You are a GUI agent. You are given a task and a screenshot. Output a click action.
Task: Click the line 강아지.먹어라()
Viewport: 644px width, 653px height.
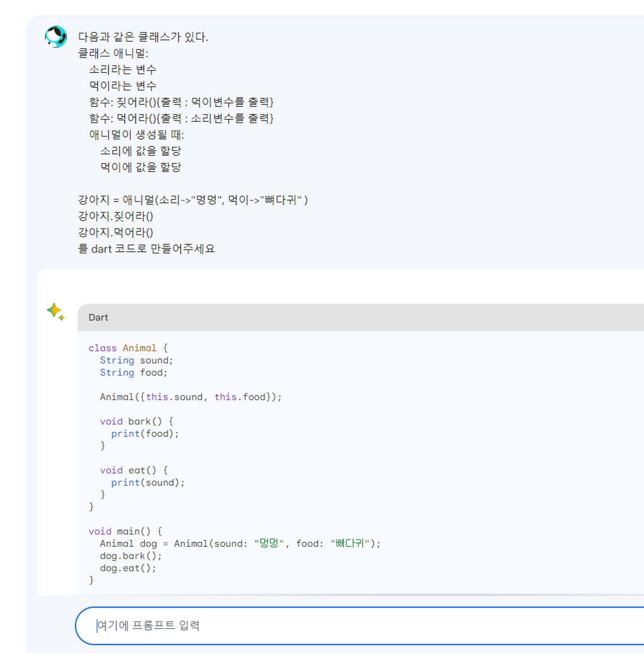tap(115, 232)
